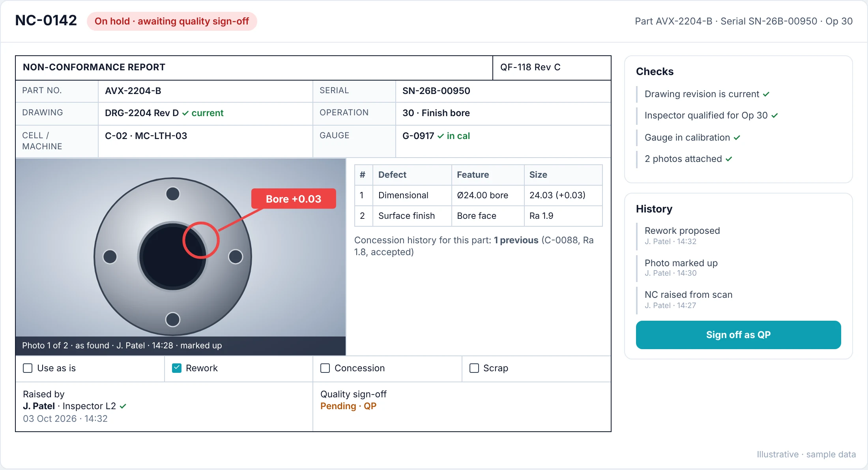Click the red circle markup on the bore
868x470 pixels.
point(201,240)
